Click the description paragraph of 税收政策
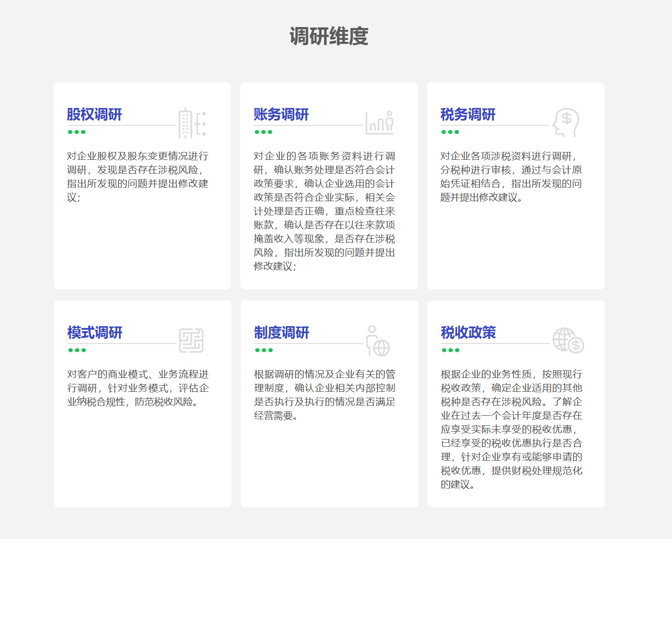Screen dimensions: 672x620 pos(511,429)
